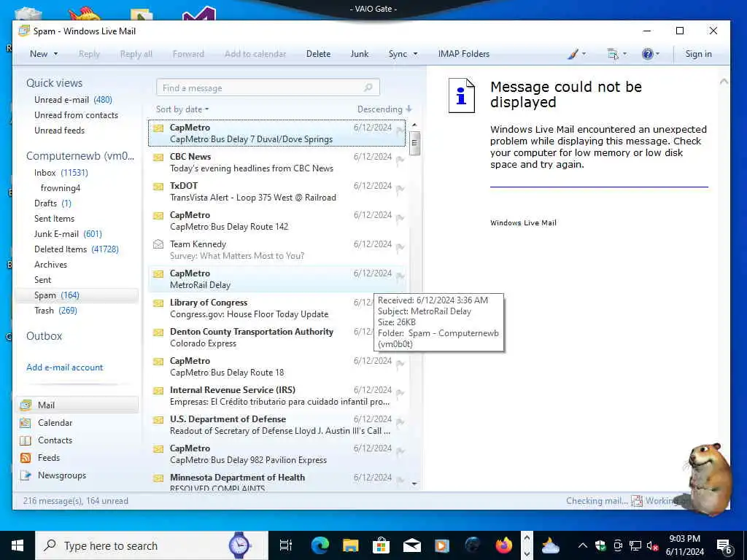This screenshot has width=747, height=560.
Task: Click message list scrollbar down arrow
Action: pyautogui.click(x=414, y=483)
